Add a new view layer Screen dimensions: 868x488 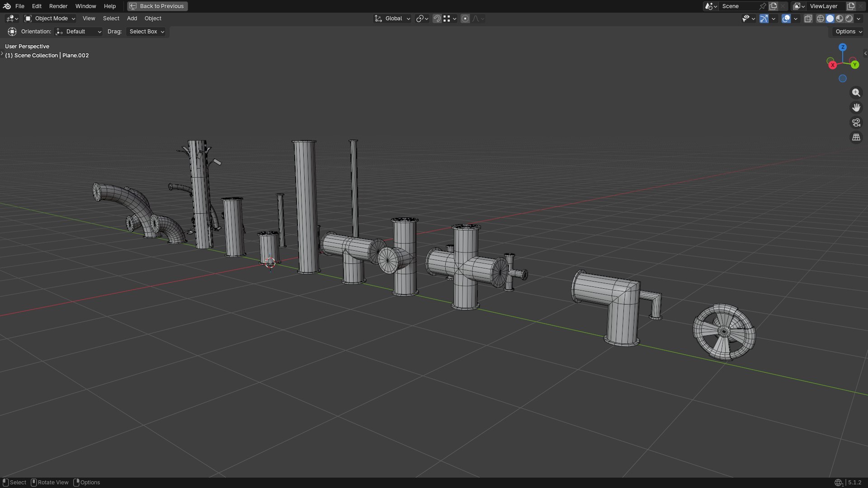point(851,6)
